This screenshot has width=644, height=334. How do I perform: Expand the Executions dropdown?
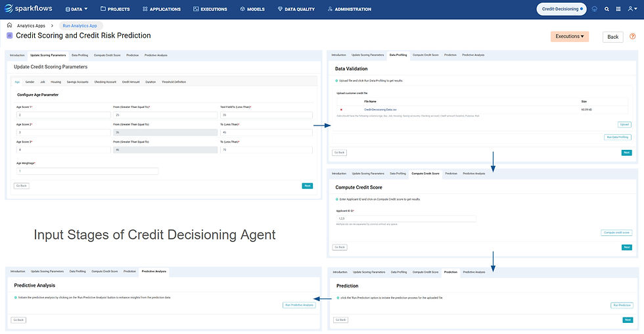point(569,36)
